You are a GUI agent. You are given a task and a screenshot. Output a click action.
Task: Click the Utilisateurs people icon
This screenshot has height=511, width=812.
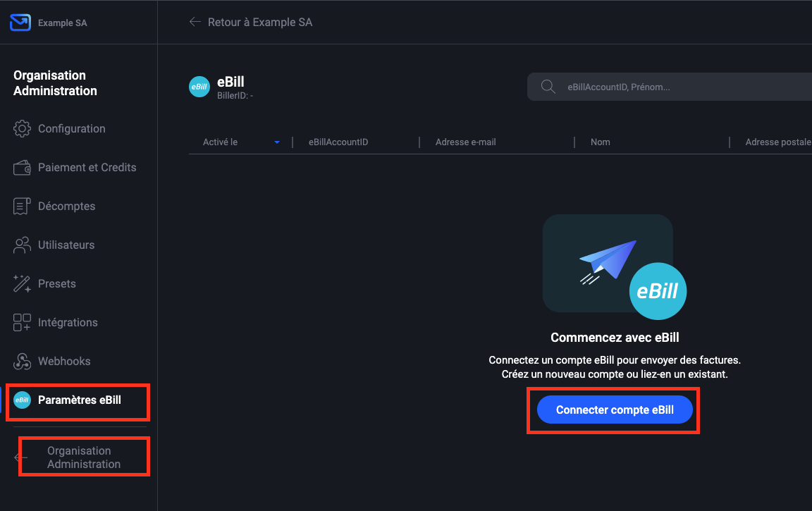[22, 245]
